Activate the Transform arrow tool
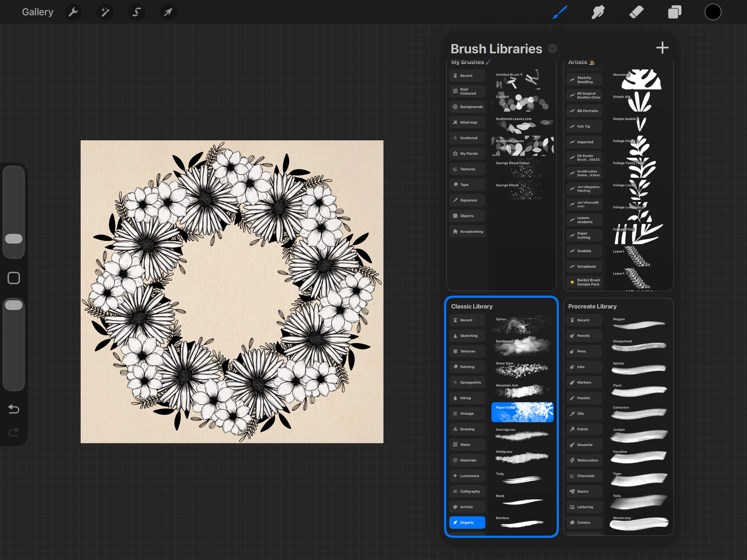The image size is (747, 560). coord(168,12)
